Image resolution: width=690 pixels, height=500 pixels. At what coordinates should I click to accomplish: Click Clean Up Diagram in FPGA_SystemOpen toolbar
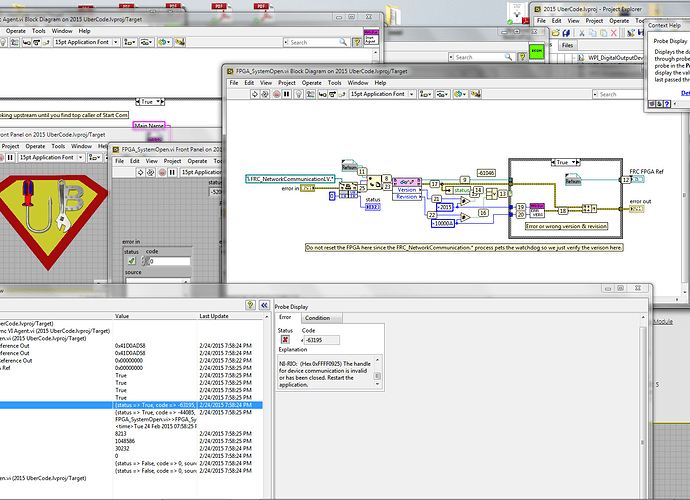coord(476,94)
